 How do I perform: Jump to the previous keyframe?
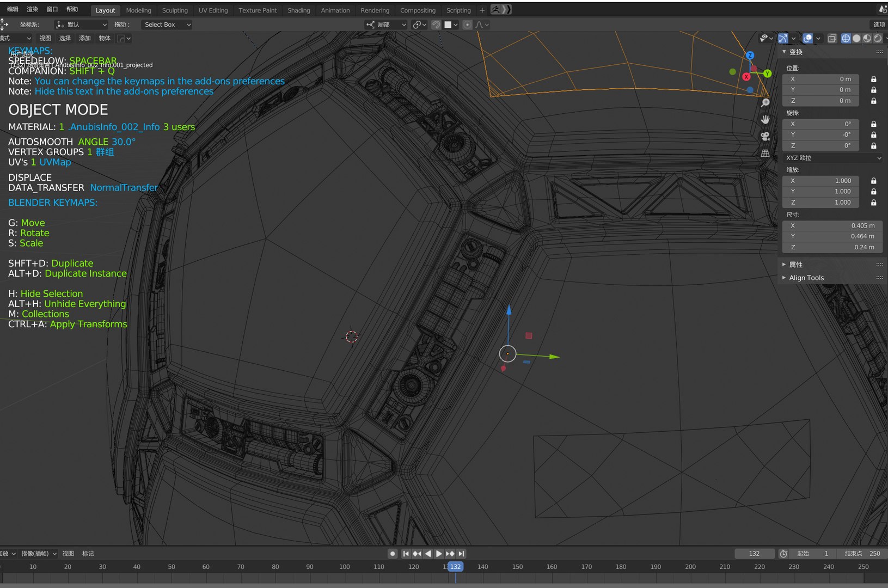tap(417, 554)
